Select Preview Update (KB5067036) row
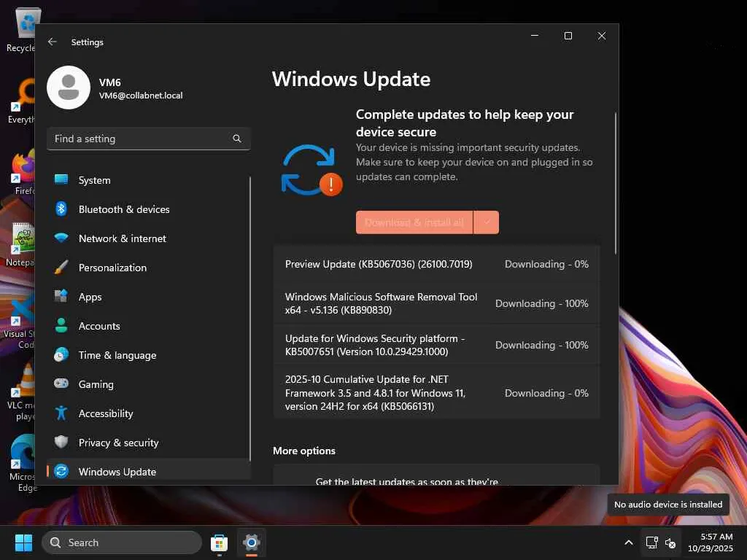The height and width of the screenshot is (560, 747). point(436,264)
